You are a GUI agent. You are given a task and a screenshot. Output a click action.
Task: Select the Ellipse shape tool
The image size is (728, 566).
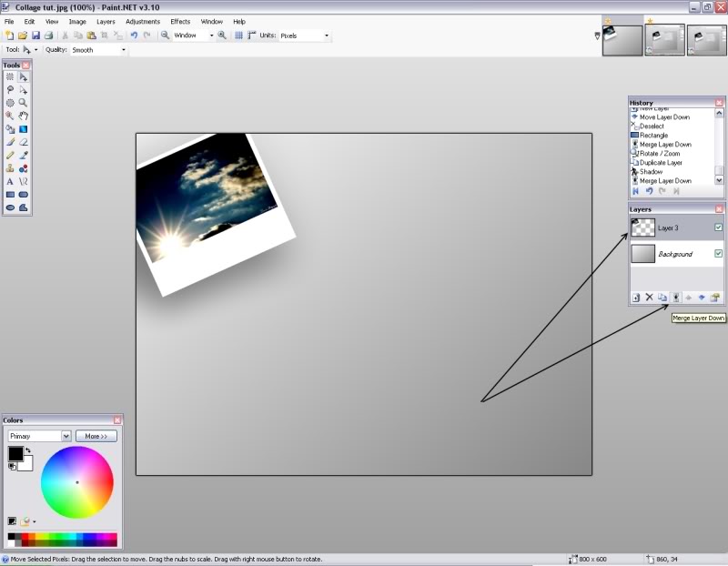(10, 207)
